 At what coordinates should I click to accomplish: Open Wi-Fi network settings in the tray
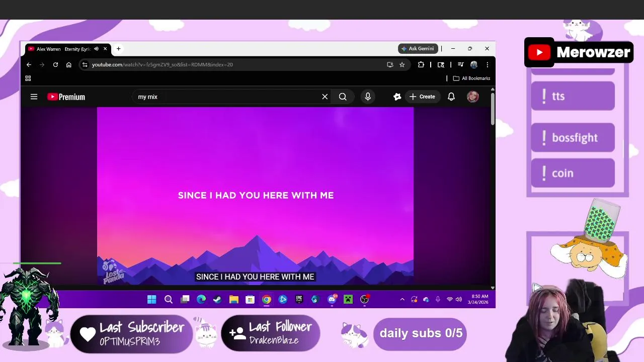click(450, 300)
